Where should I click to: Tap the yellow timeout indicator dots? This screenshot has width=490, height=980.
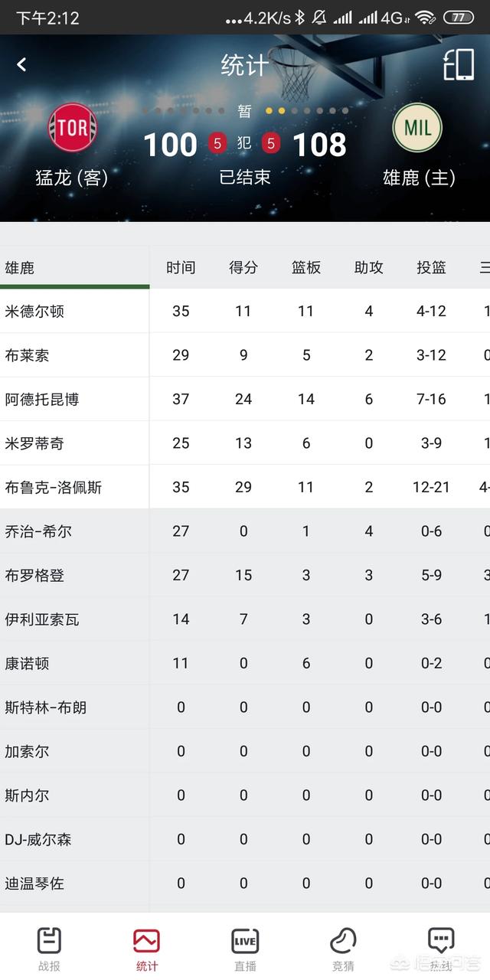[276, 111]
